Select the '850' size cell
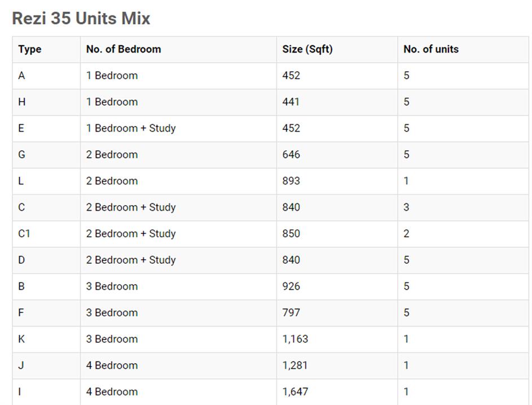Screen dimensions: 532x405 (x=291, y=234)
